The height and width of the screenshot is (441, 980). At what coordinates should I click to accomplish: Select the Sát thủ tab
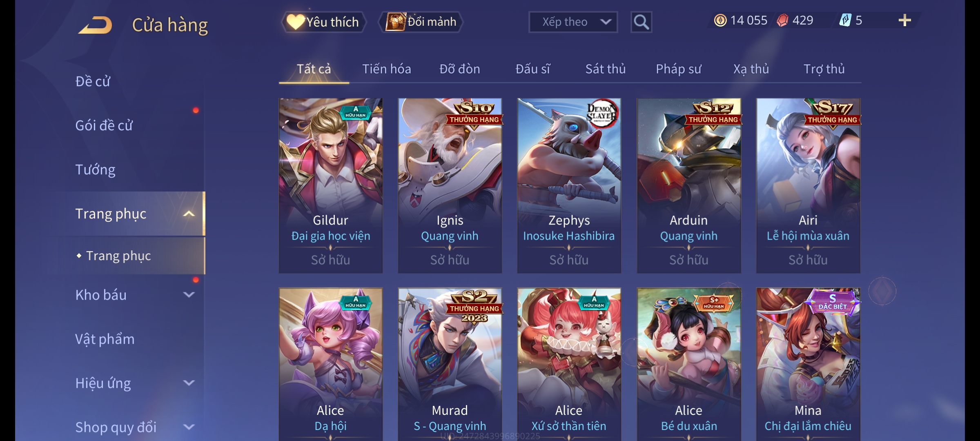click(606, 69)
